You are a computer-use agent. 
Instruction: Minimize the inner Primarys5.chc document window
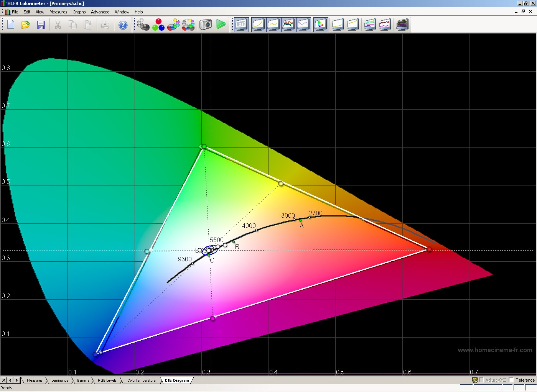point(516,11)
